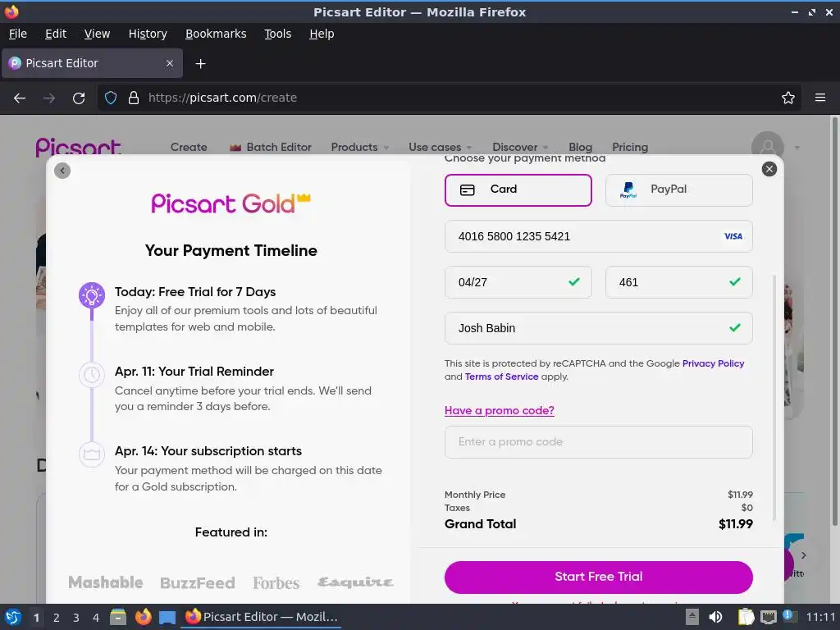Select Picsart Editor taskbar window entry
The height and width of the screenshot is (630, 840).
pyautogui.click(x=262, y=617)
